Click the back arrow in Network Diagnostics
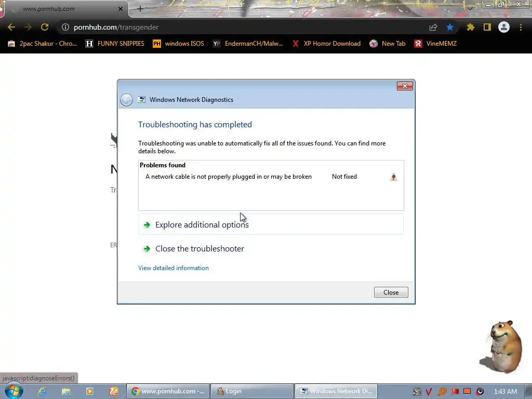The height and width of the screenshot is (399, 532). pyautogui.click(x=127, y=100)
